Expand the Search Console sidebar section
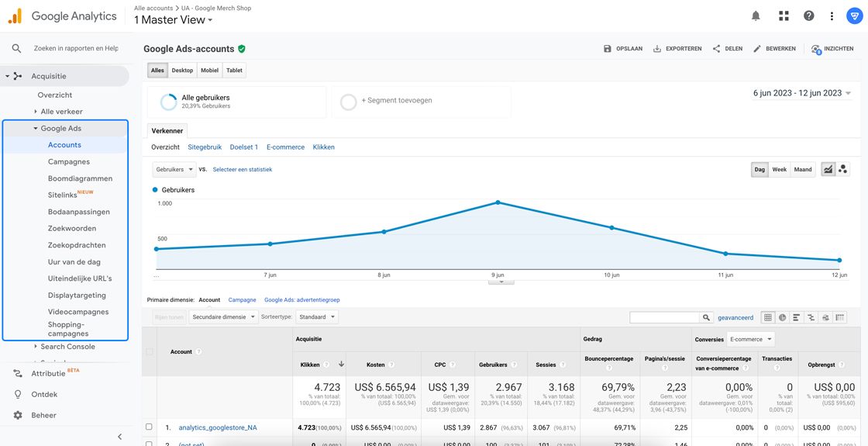The width and height of the screenshot is (868, 446). 36,347
